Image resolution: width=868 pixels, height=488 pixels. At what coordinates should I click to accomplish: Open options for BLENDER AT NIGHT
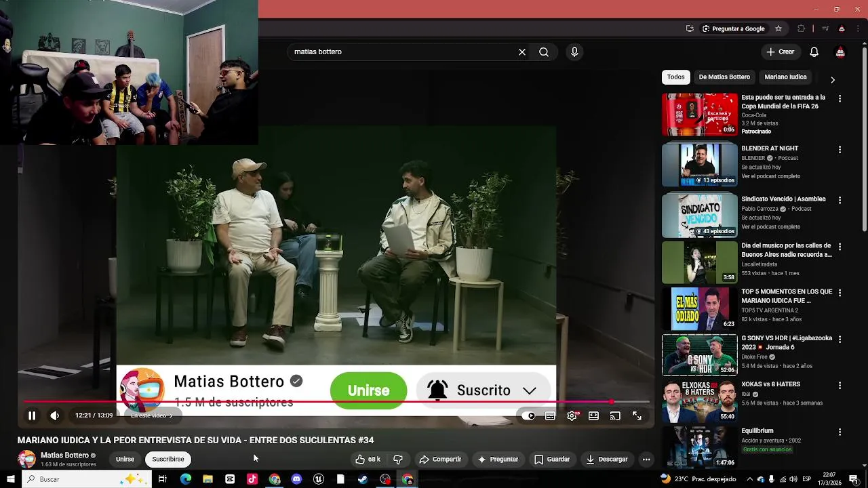[840, 149]
